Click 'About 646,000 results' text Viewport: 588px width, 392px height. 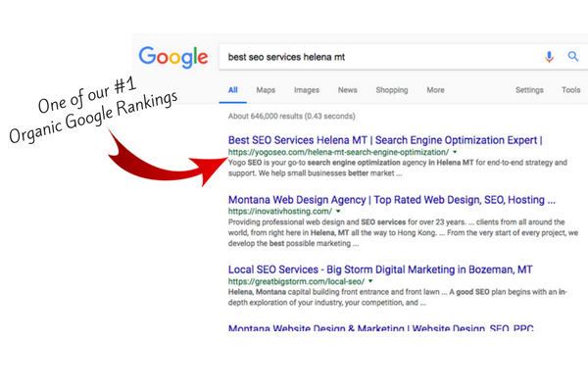pos(291,117)
